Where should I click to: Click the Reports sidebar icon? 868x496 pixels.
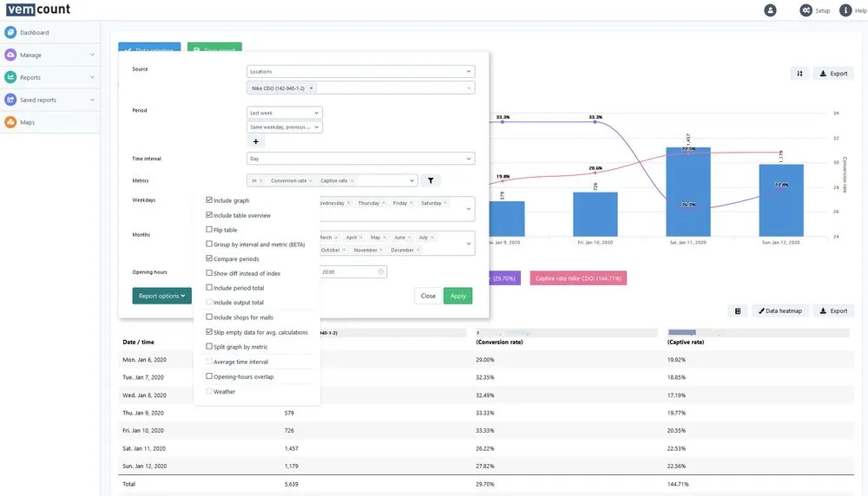tap(10, 77)
